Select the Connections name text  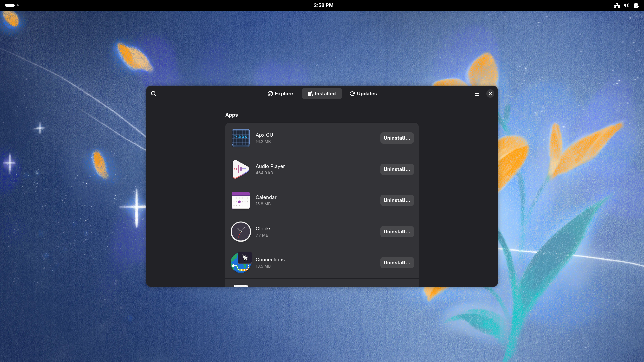pos(270,259)
